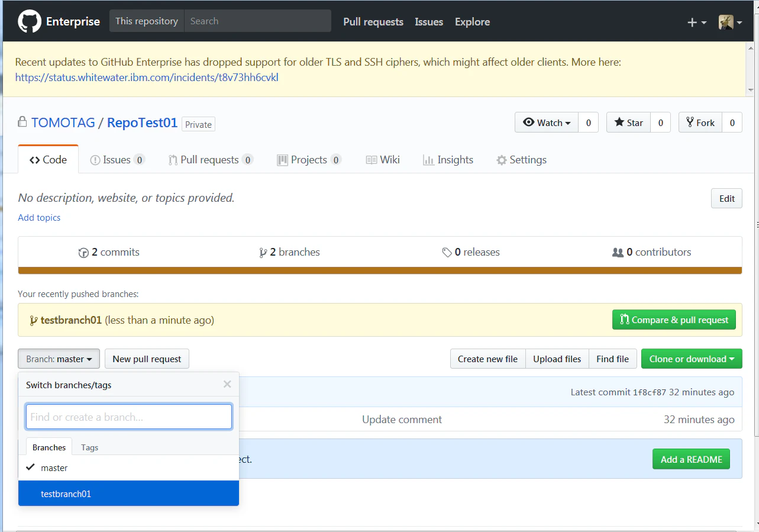This screenshot has height=532, width=759.
Task: Click the contributors people icon
Action: coord(618,253)
